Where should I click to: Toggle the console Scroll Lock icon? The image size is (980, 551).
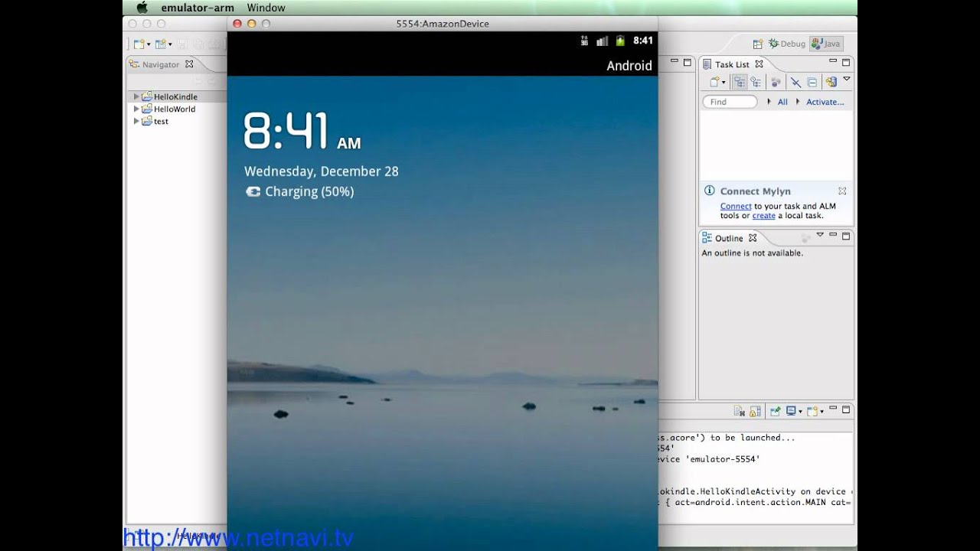tap(755, 411)
